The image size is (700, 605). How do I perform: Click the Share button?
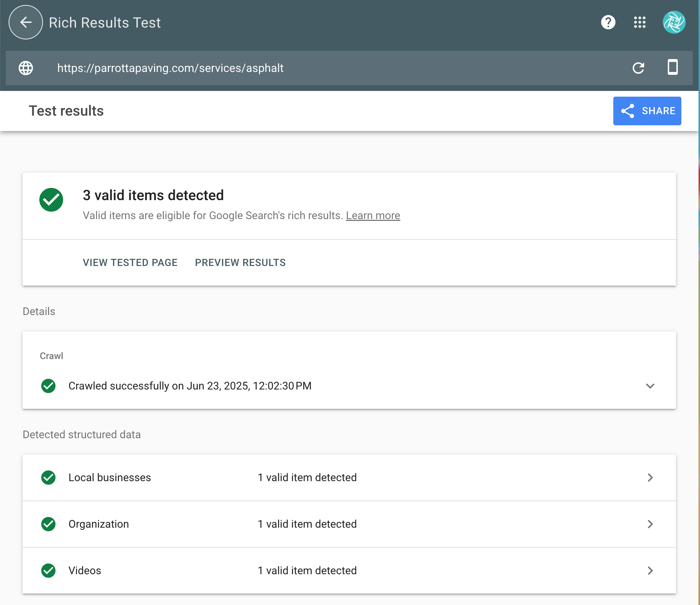click(x=647, y=111)
